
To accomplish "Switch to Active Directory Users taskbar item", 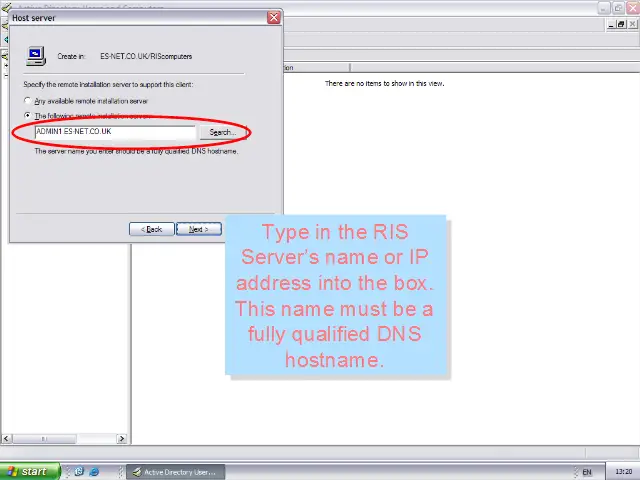I will tap(178, 471).
